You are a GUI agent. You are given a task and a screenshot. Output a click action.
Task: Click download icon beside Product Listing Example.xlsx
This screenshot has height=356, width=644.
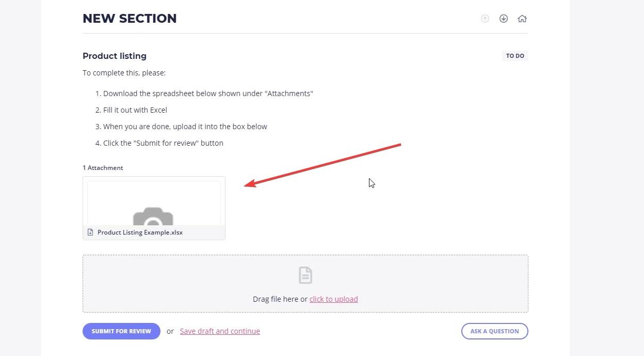click(90, 233)
